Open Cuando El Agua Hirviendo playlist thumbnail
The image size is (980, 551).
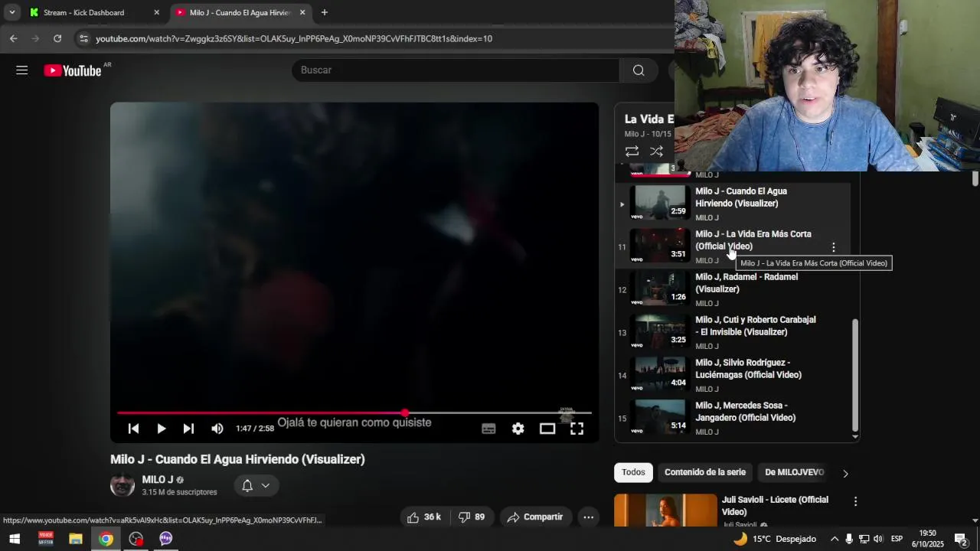660,204
